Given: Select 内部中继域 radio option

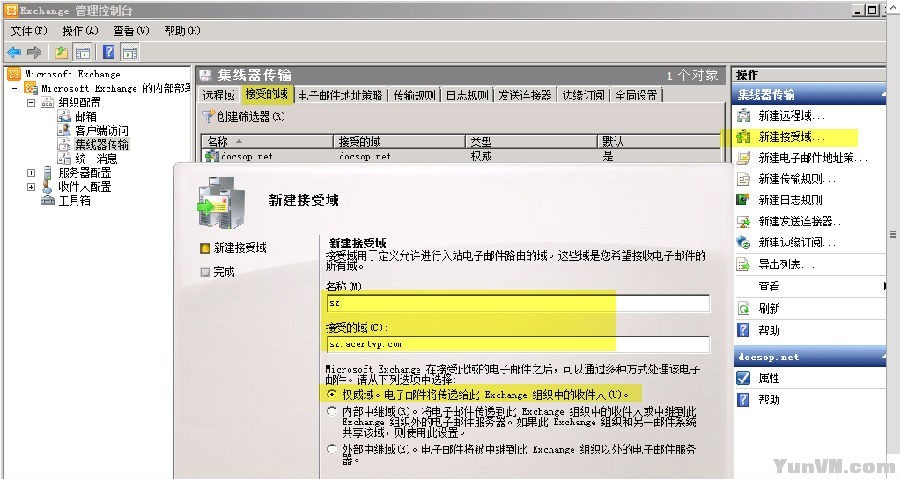Looking at the screenshot, I should click(332, 411).
